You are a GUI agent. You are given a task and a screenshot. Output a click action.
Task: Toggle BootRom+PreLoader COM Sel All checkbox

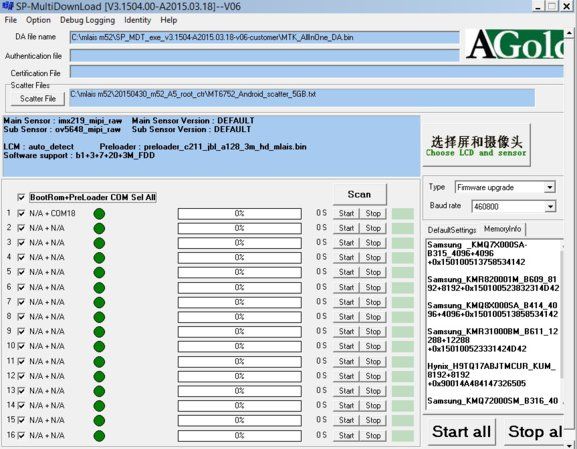click(21, 198)
